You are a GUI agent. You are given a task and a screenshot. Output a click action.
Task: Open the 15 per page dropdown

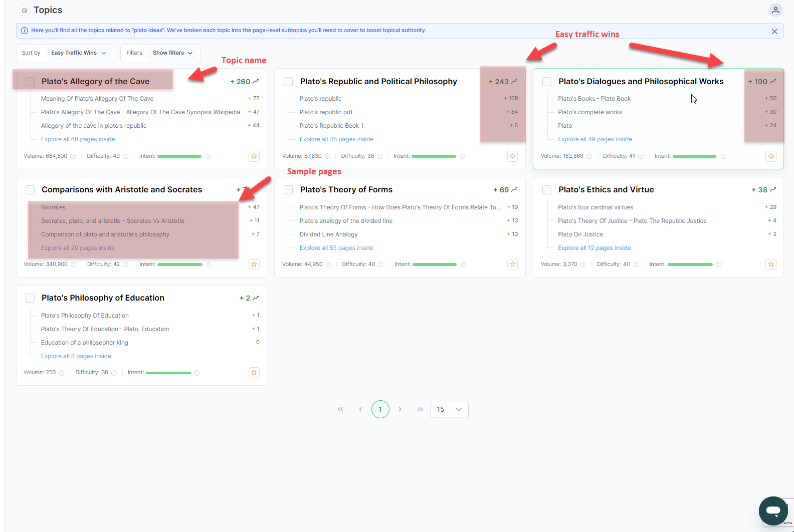coord(449,410)
